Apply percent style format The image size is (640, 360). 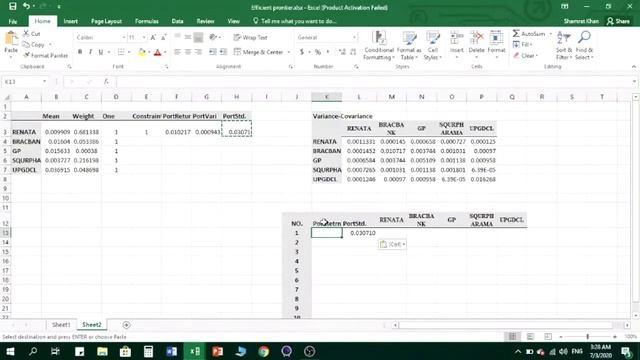click(x=318, y=52)
